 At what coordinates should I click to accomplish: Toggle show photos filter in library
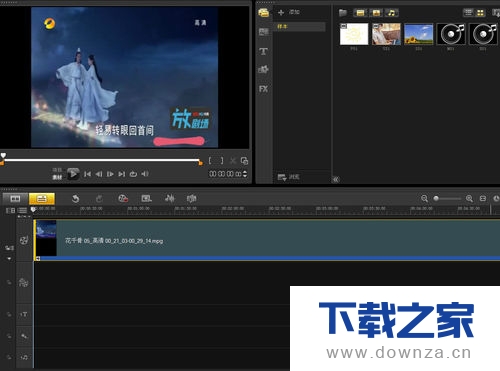376,13
